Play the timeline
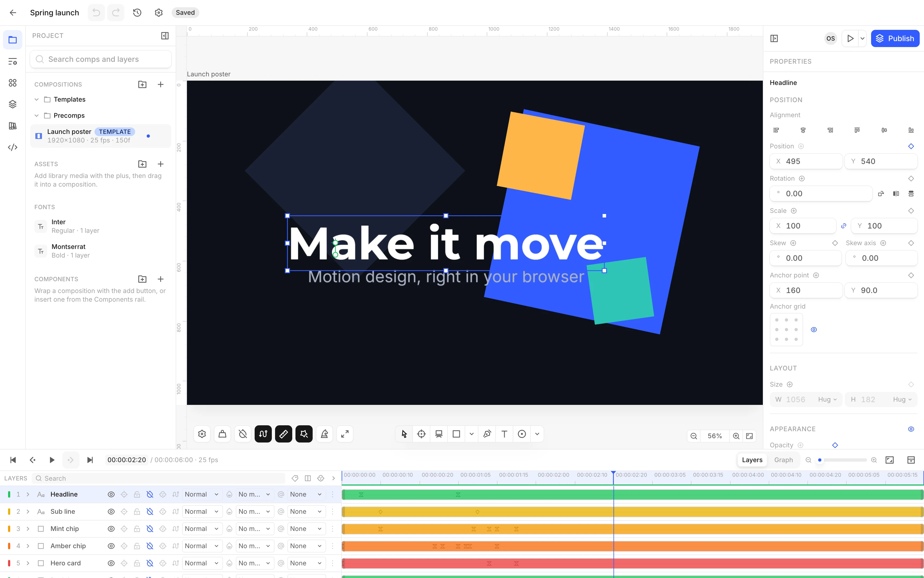This screenshot has height=578, width=924. pyautogui.click(x=52, y=460)
